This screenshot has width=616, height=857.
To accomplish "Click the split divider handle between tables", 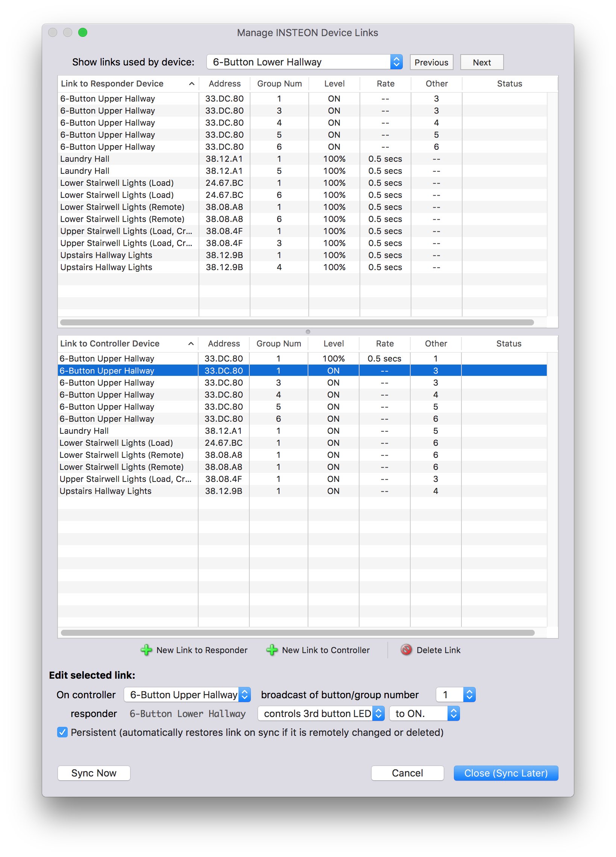I will coord(308,332).
